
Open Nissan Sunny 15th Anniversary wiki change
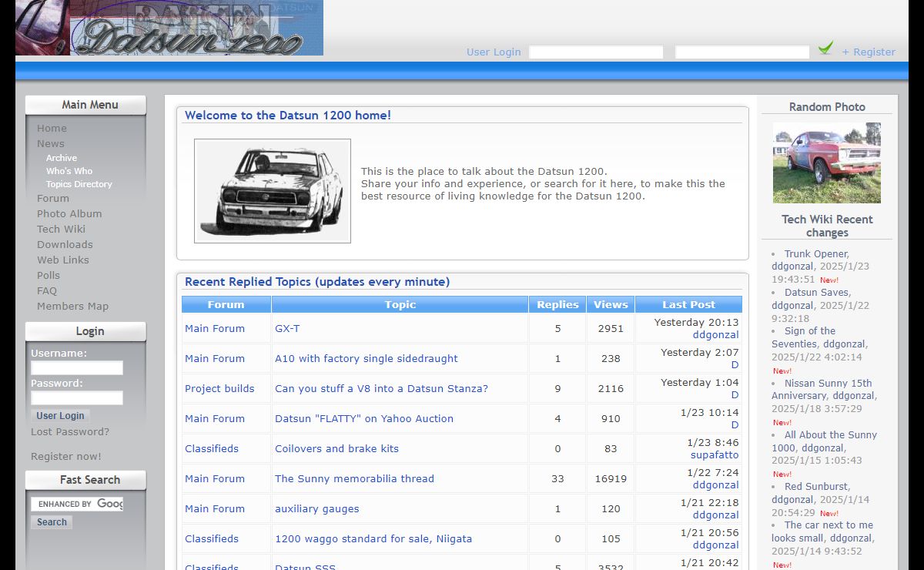pos(822,389)
